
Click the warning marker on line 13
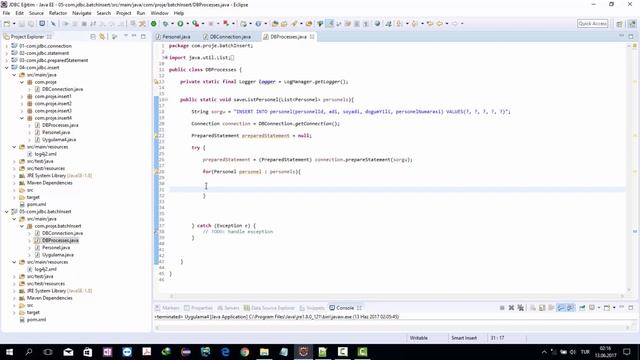pyautogui.click(x=156, y=82)
